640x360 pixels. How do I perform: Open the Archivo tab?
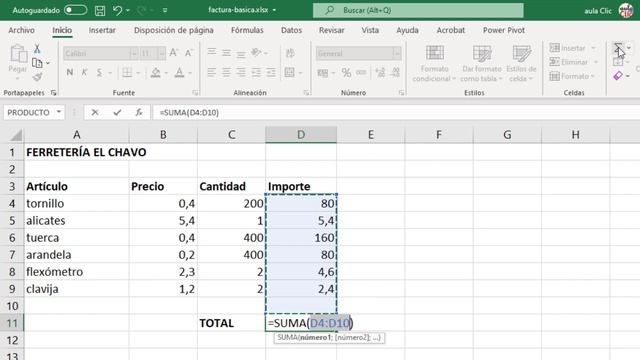tap(21, 30)
